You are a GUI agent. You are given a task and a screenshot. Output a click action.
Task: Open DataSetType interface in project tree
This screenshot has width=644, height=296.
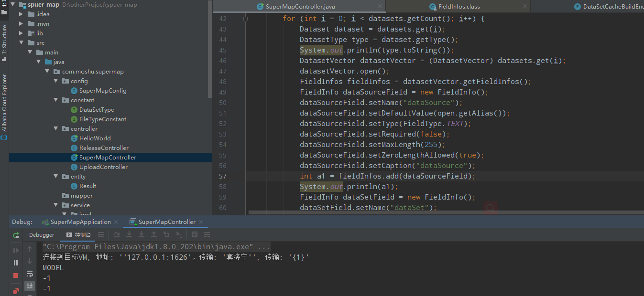coord(97,110)
